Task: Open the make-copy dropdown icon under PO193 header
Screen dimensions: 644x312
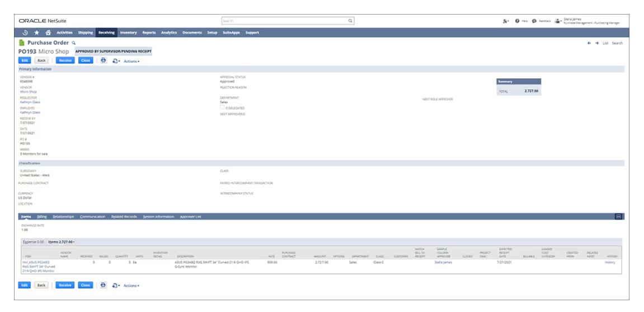Action: point(116,61)
